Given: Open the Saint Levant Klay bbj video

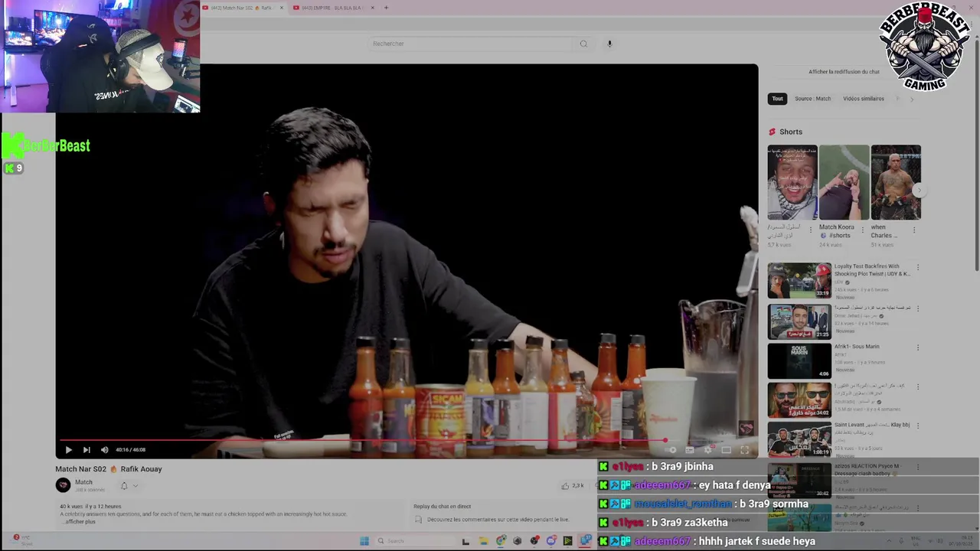Looking at the screenshot, I should pyautogui.click(x=799, y=439).
